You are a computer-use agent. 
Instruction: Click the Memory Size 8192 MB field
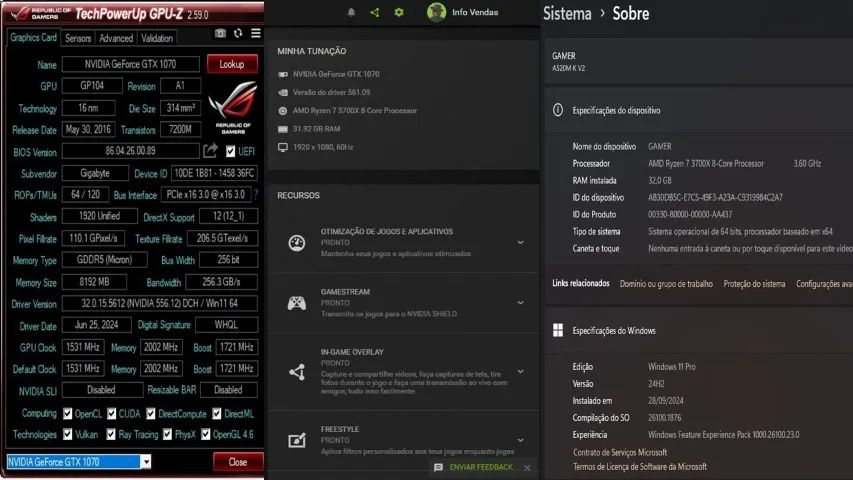click(x=95, y=282)
